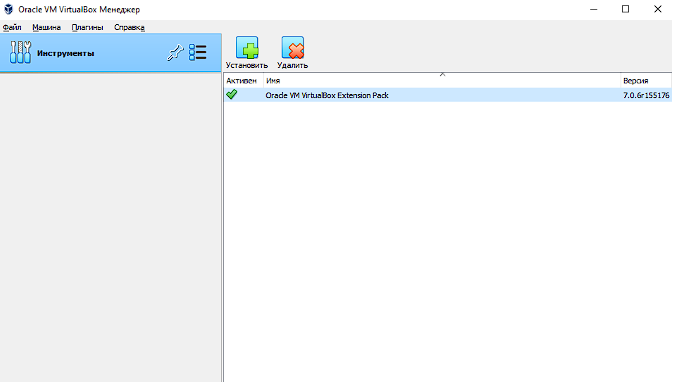Open the Машина menu
The image size is (674, 382).
tap(46, 28)
